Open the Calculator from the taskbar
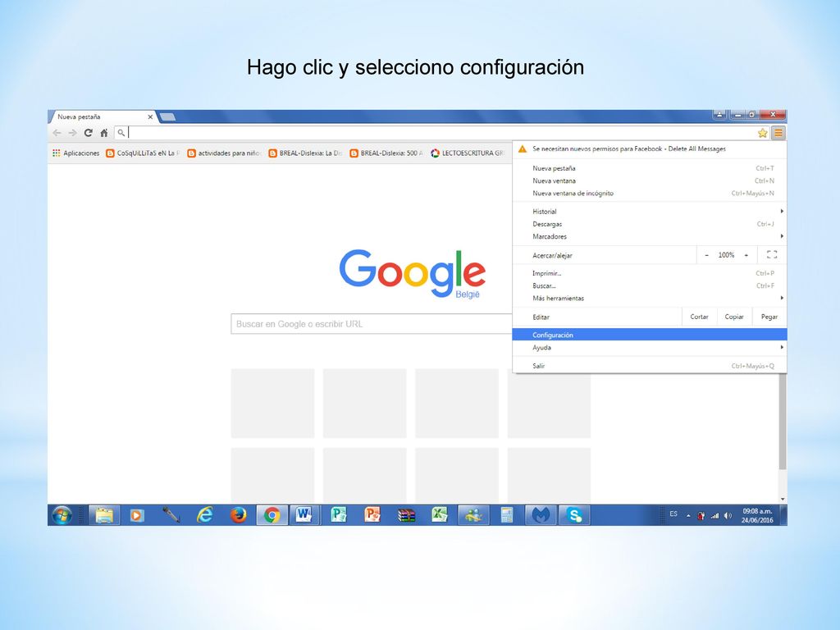The height and width of the screenshot is (630, 840). tap(507, 515)
